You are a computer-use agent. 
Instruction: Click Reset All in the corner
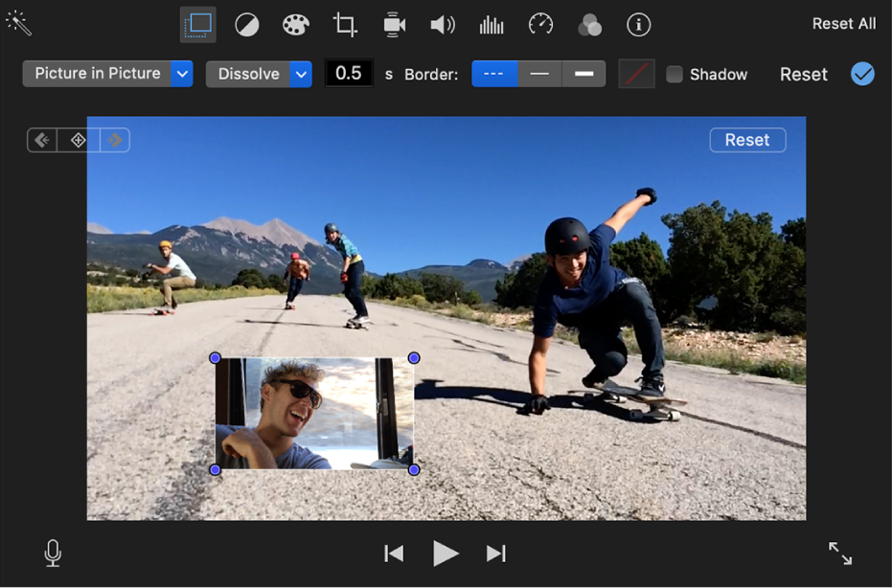pos(843,23)
